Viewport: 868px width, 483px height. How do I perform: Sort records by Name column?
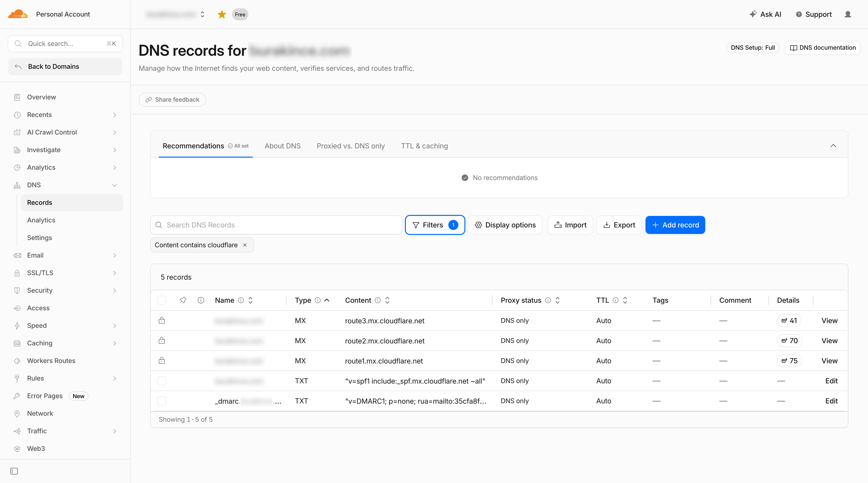(250, 300)
